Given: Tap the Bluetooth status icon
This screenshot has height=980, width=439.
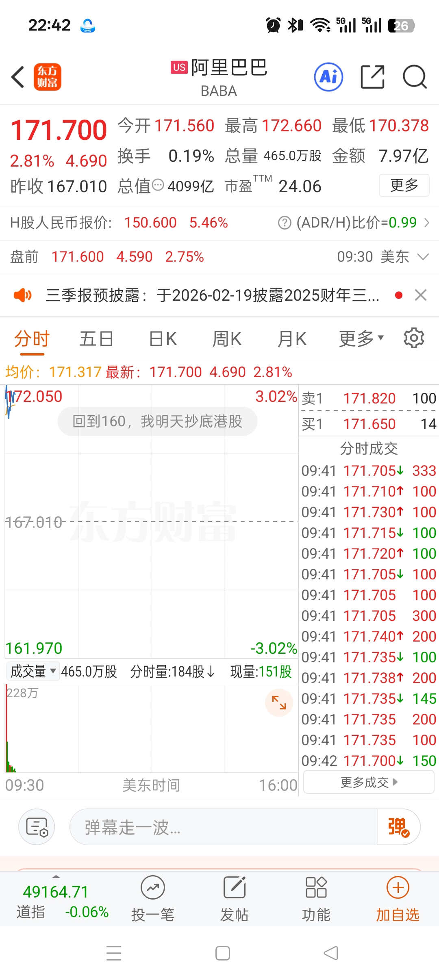Looking at the screenshot, I should [x=296, y=25].
